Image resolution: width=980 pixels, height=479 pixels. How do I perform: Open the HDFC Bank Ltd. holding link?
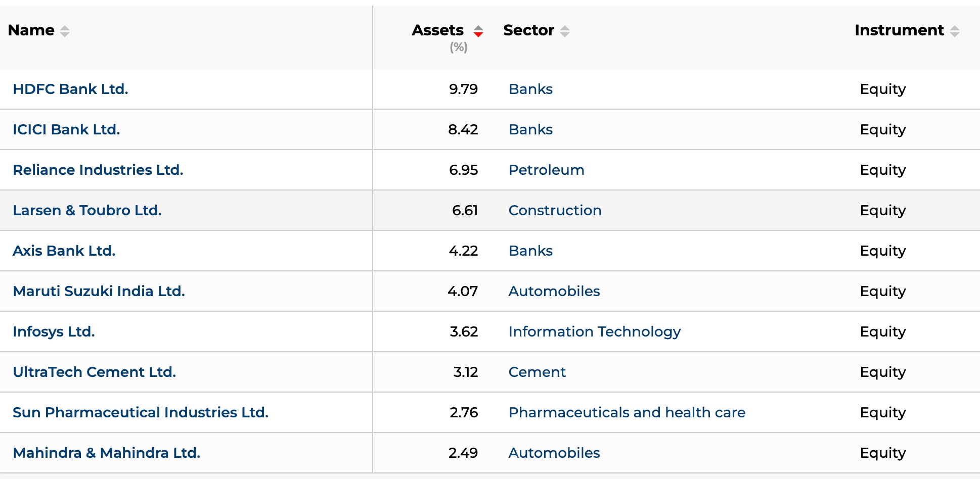pos(70,89)
